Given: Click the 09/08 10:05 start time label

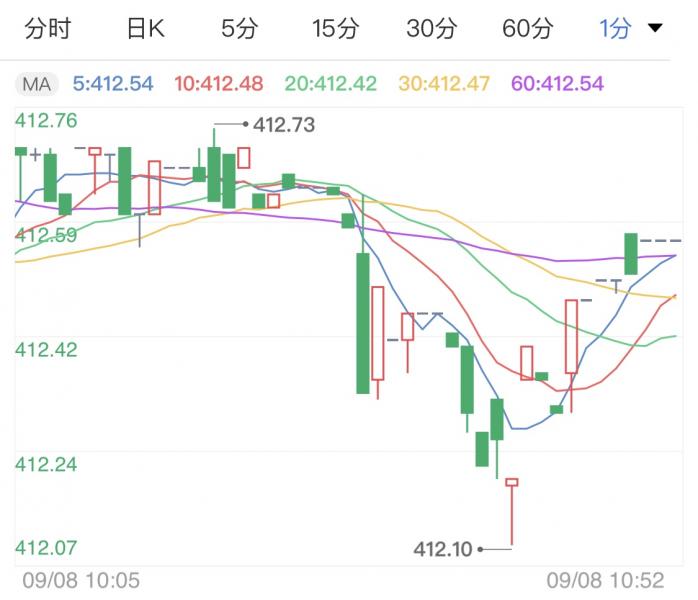Looking at the screenshot, I should pos(81,580).
